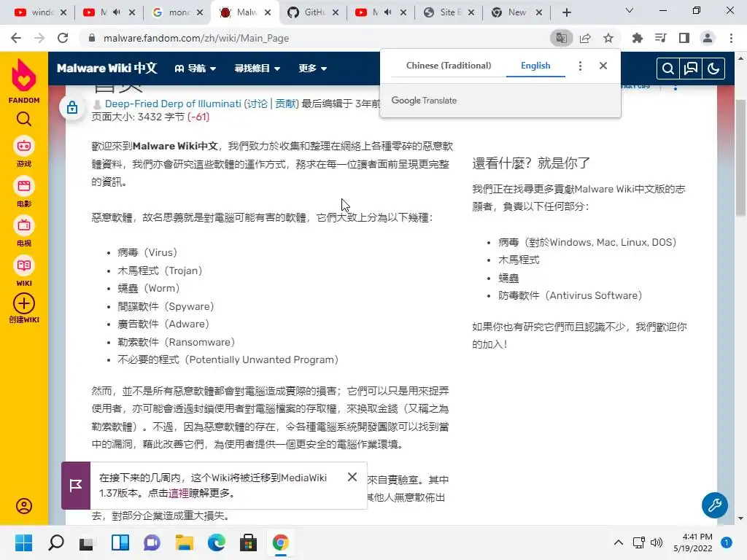
Task: Open Microsoft Store from taskbar
Action: point(248,542)
